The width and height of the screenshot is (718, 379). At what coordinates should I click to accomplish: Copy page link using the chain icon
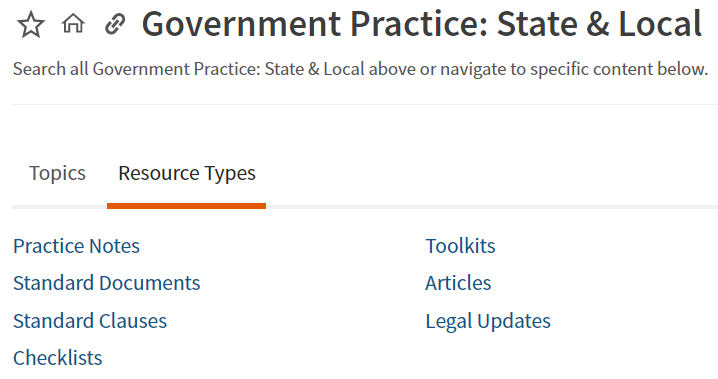(114, 24)
